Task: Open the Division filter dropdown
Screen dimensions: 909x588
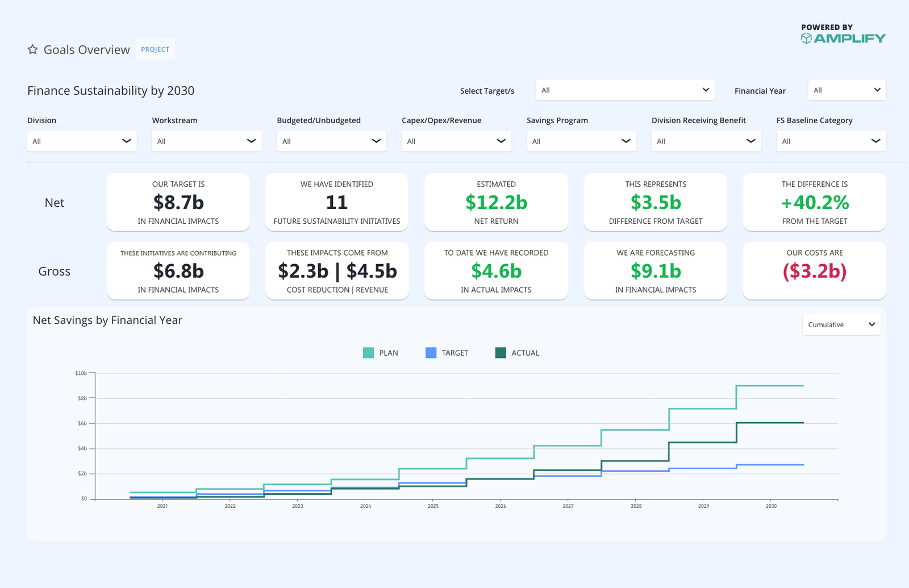Action: (82, 141)
